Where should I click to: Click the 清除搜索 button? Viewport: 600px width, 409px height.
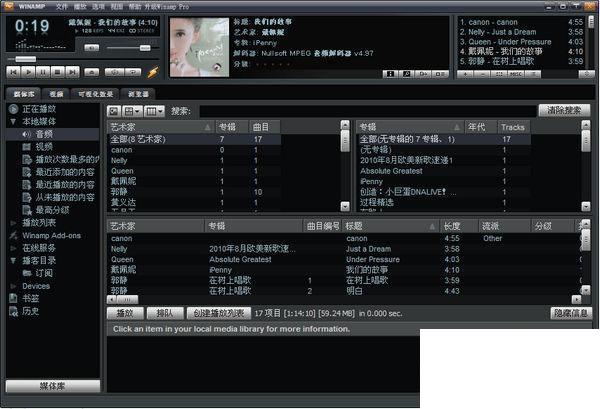564,111
